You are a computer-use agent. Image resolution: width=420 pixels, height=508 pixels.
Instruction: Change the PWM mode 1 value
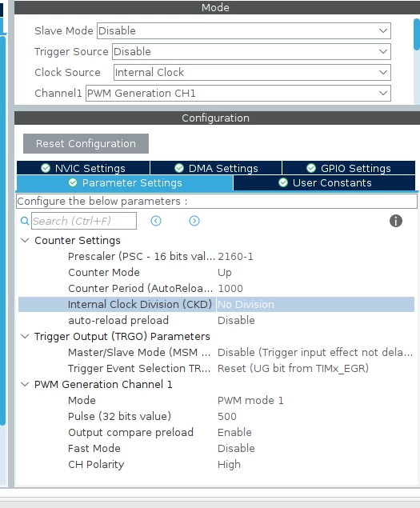[x=250, y=401]
